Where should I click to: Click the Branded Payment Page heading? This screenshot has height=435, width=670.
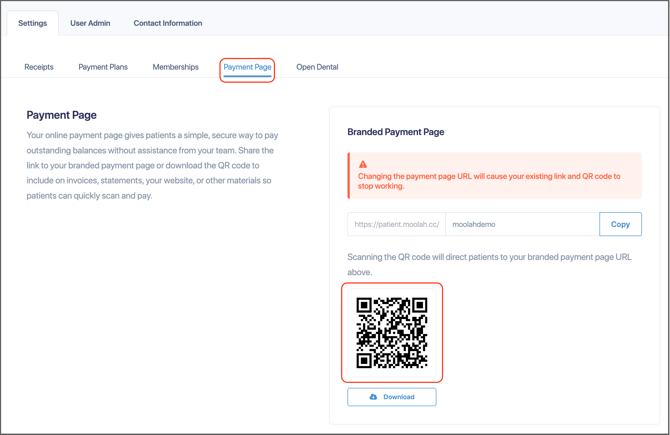point(396,132)
